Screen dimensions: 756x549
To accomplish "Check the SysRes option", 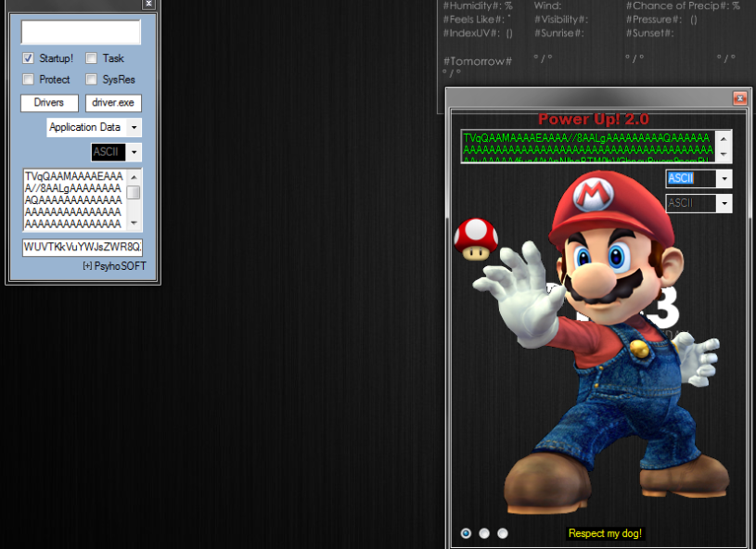I will (91, 79).
